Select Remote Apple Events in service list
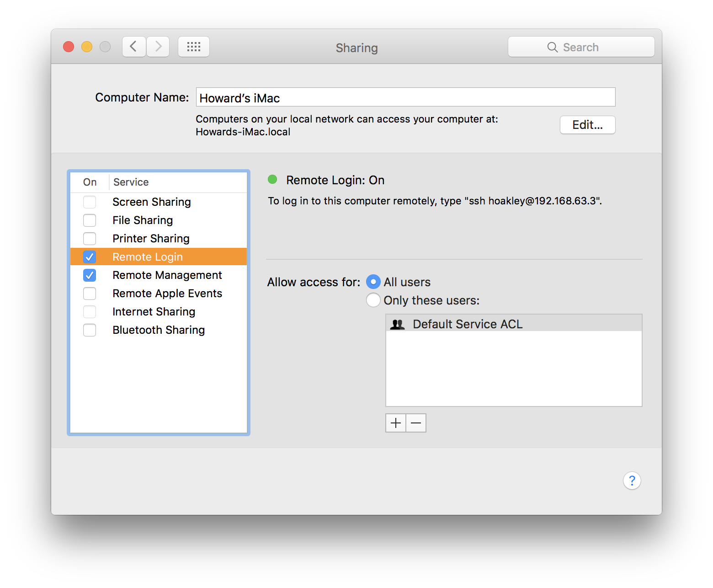This screenshot has height=588, width=713. click(167, 293)
